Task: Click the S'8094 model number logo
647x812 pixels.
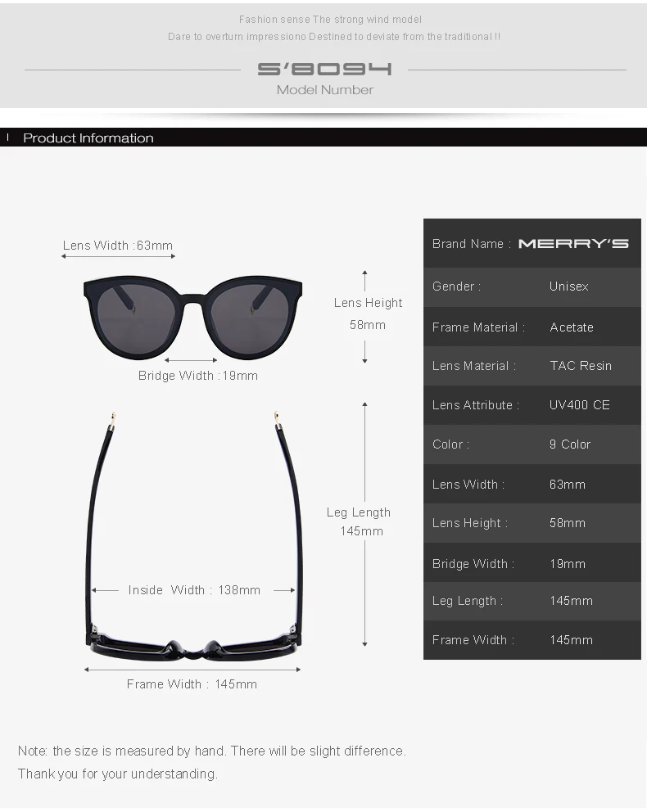Action: click(x=325, y=69)
